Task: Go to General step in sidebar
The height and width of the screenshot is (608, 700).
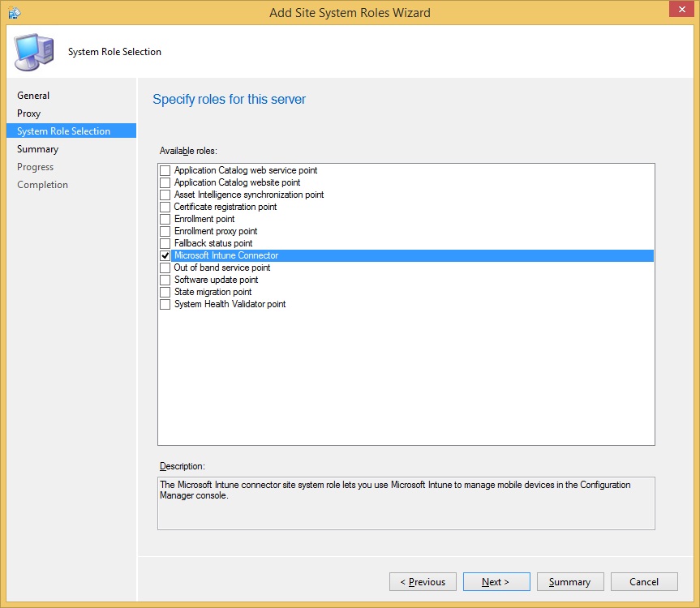Action: 33,96
